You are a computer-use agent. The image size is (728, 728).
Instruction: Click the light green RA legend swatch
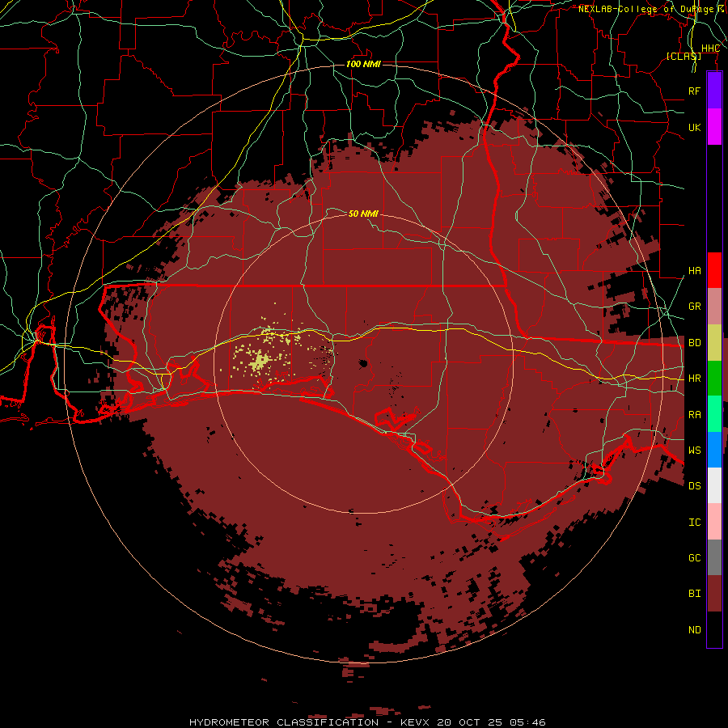pyautogui.click(x=714, y=414)
